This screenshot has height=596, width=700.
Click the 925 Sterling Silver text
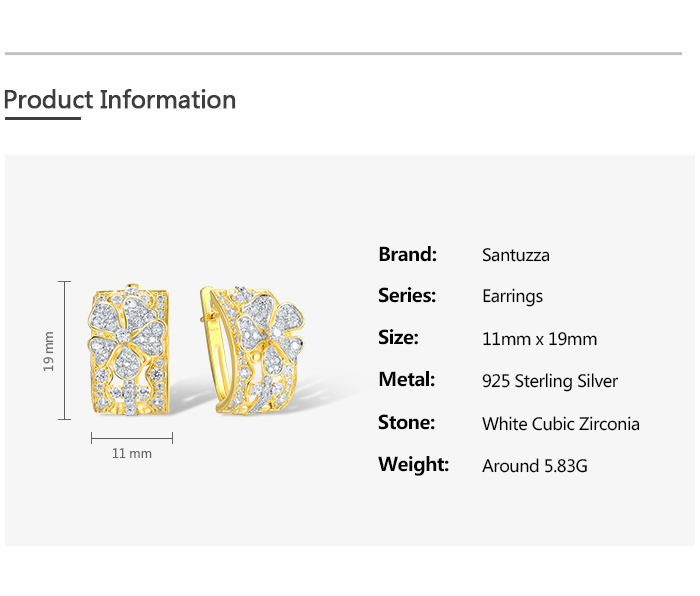(550, 381)
